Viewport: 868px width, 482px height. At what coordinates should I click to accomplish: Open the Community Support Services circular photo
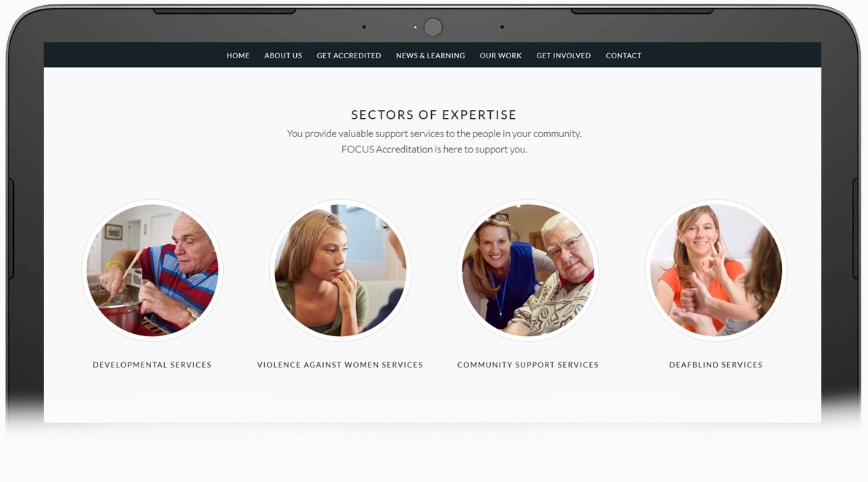point(527,270)
